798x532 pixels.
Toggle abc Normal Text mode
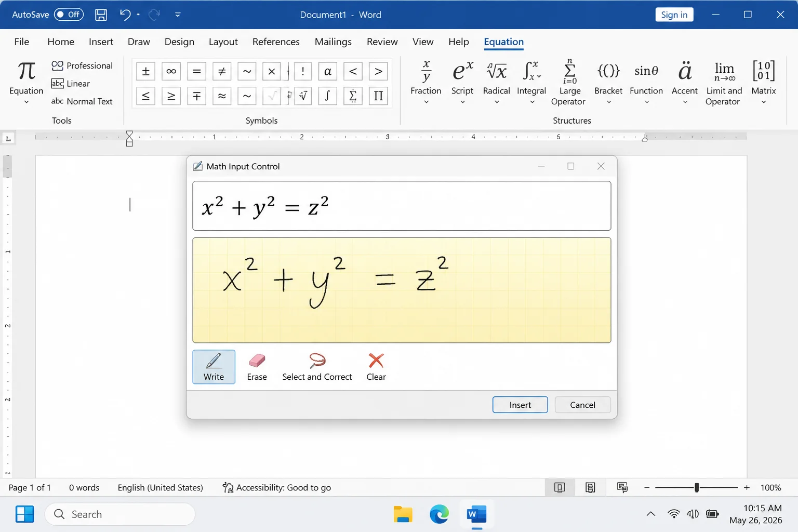82,101
